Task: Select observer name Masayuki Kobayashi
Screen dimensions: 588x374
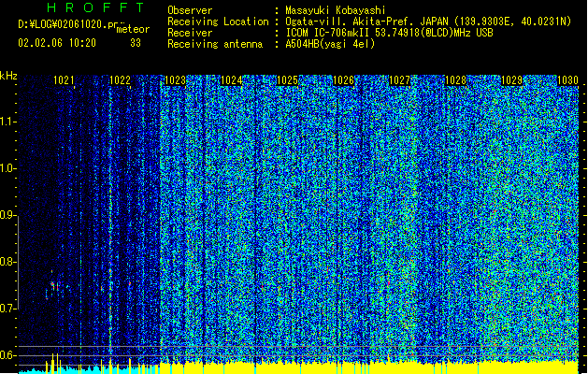Action: (335, 10)
